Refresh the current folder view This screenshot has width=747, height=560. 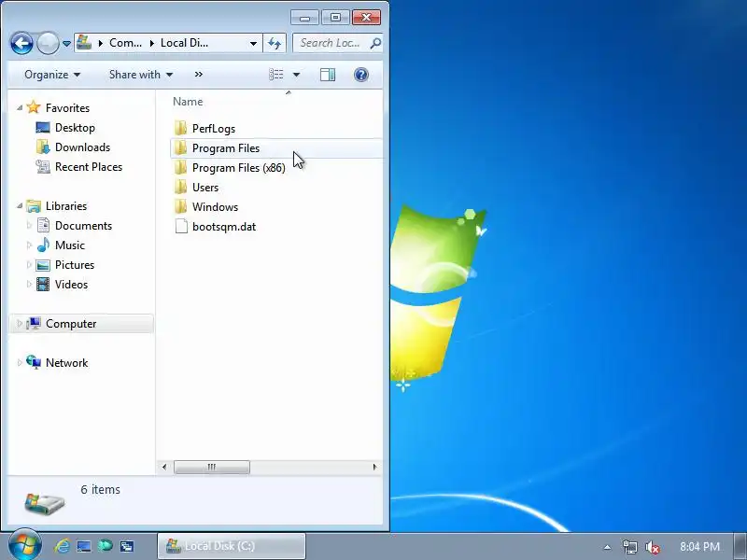pos(275,43)
